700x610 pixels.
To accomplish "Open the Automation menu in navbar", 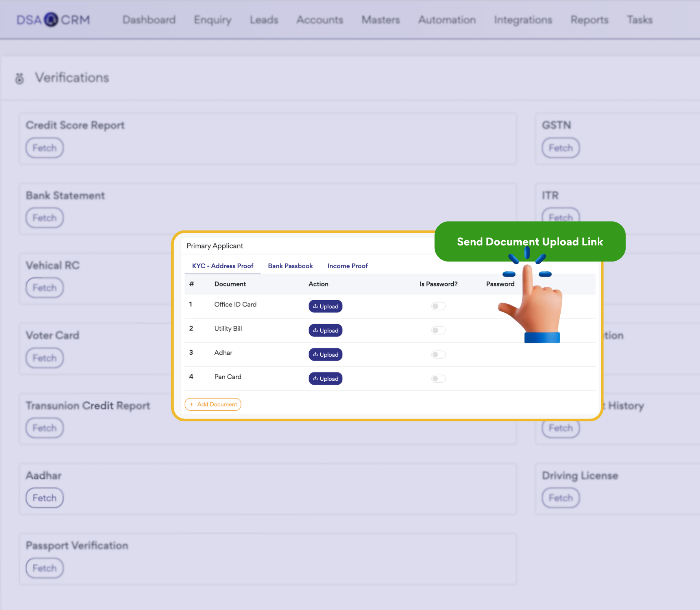I will pos(447,20).
